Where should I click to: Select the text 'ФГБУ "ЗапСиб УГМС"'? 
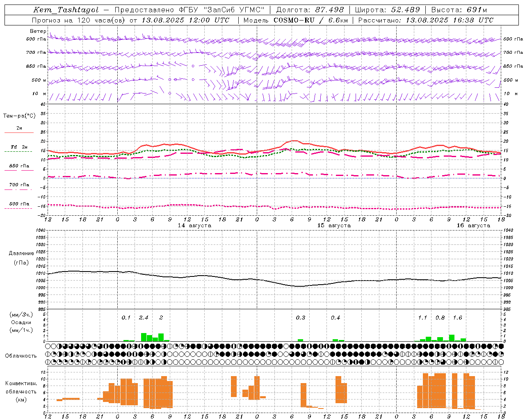click(222, 10)
